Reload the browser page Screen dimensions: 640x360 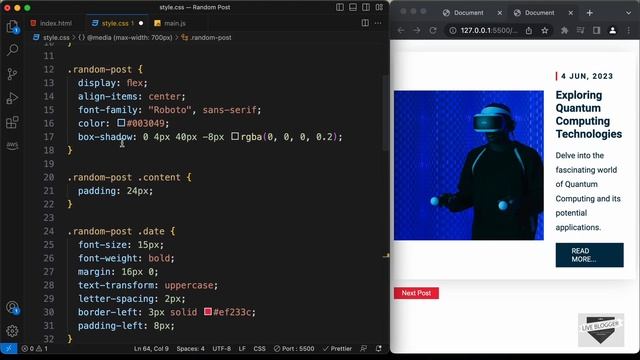433,30
